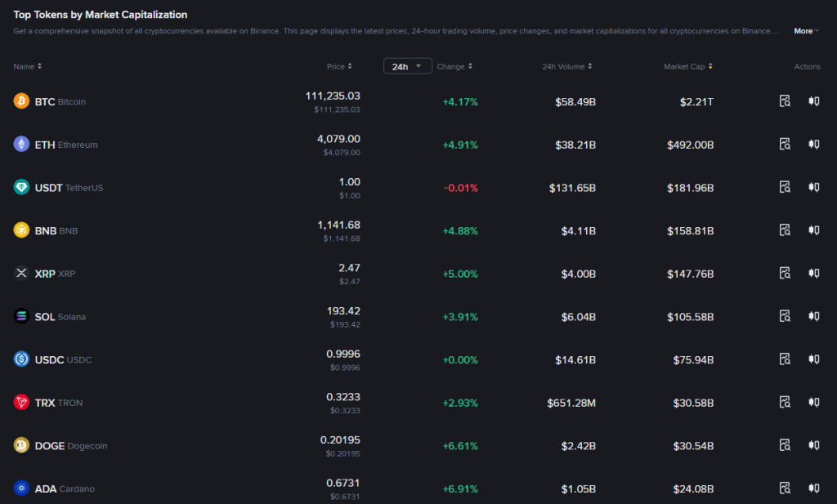Sort table by Market Cap column
The width and height of the screenshot is (837, 504).
pyautogui.click(x=688, y=67)
